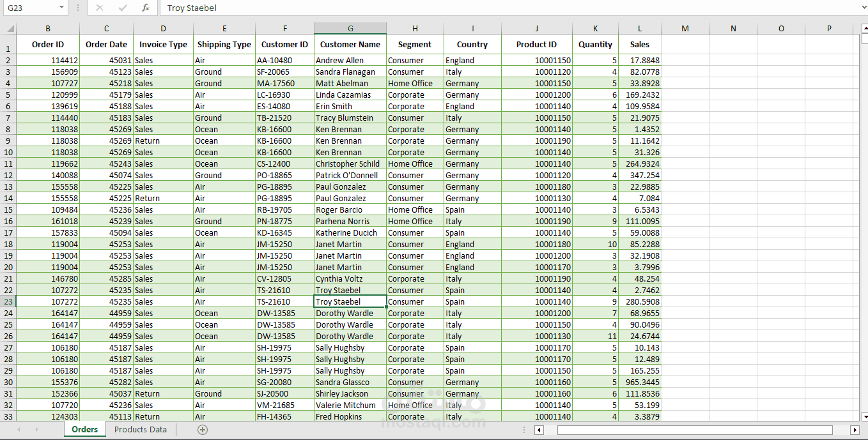The image size is (868, 440).
Task: Select column G header
Action: [x=350, y=29]
